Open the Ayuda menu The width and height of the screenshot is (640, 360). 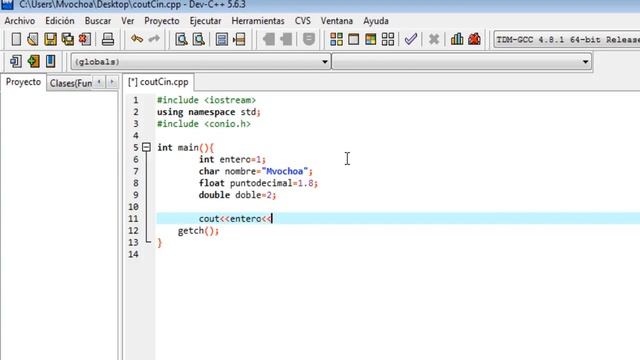pos(376,21)
